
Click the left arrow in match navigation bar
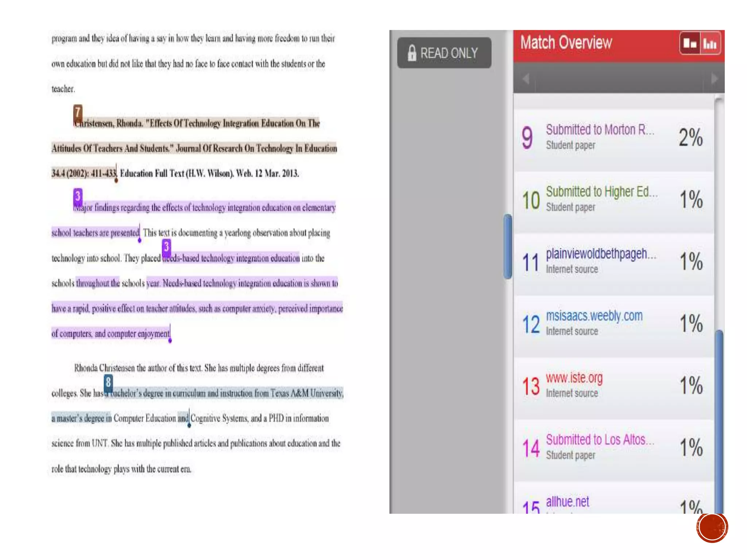(x=526, y=78)
